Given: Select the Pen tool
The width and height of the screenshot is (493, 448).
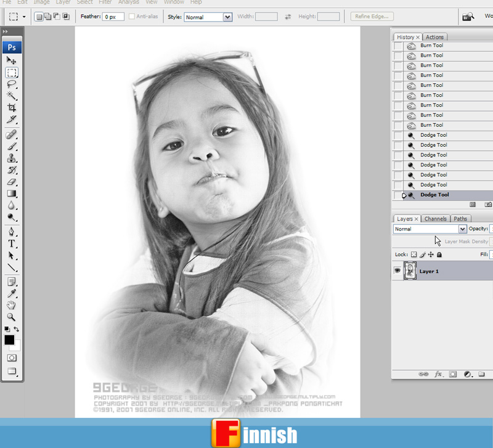Looking at the screenshot, I should point(11,232).
